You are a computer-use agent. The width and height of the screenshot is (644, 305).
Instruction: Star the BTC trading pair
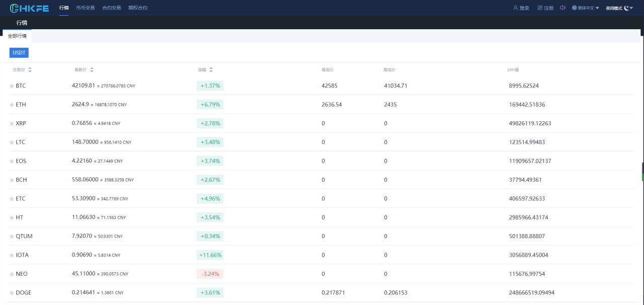click(12, 86)
